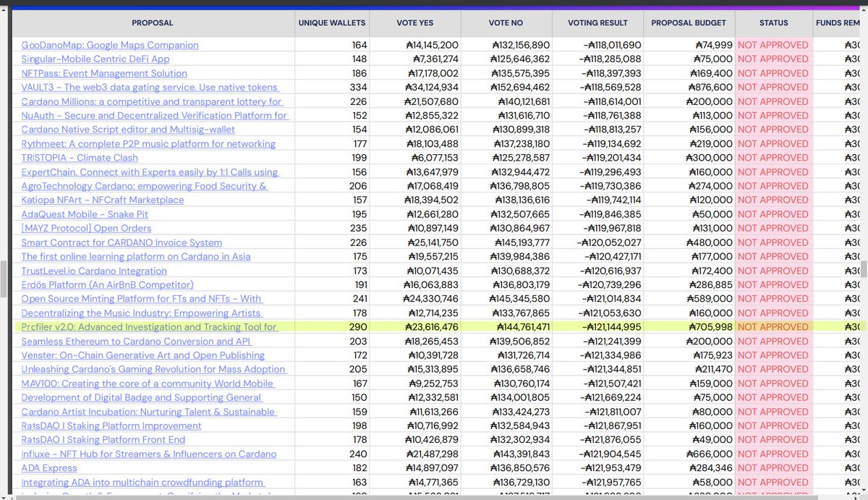Open RatsDAO Staking Platform Front End link
Image resolution: width=868 pixels, height=500 pixels.
click(x=103, y=439)
